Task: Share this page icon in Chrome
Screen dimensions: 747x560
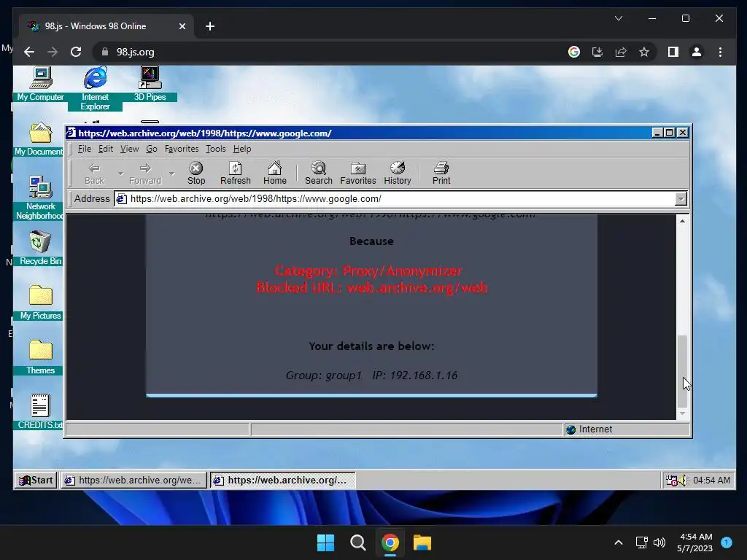Action: pos(621,52)
